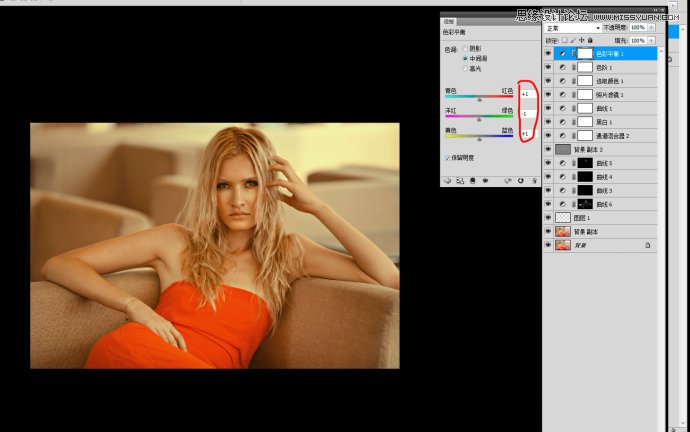This screenshot has width=690, height=432.
Task: Select the 中间调 (Midtones) tone radio button
Action: pyautogui.click(x=465, y=59)
